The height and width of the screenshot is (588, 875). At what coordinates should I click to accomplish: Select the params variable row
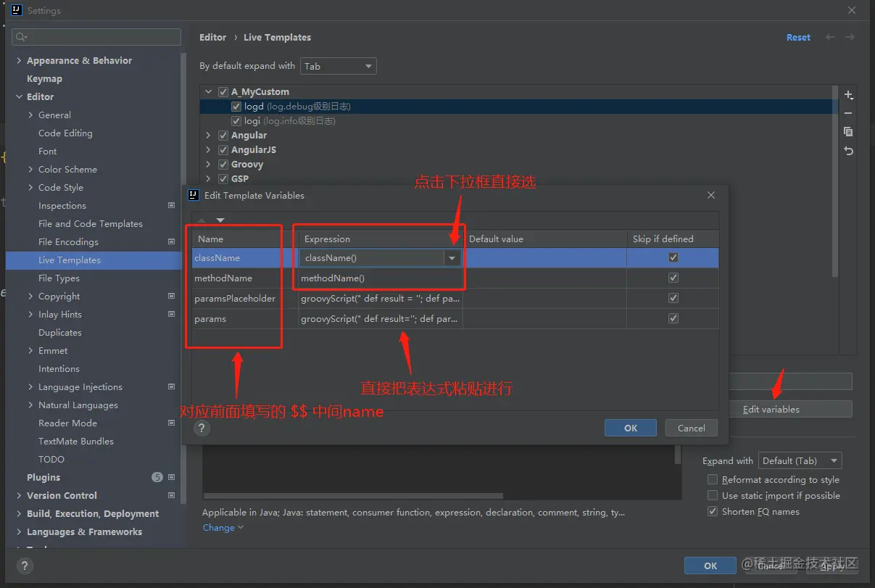[455, 319]
